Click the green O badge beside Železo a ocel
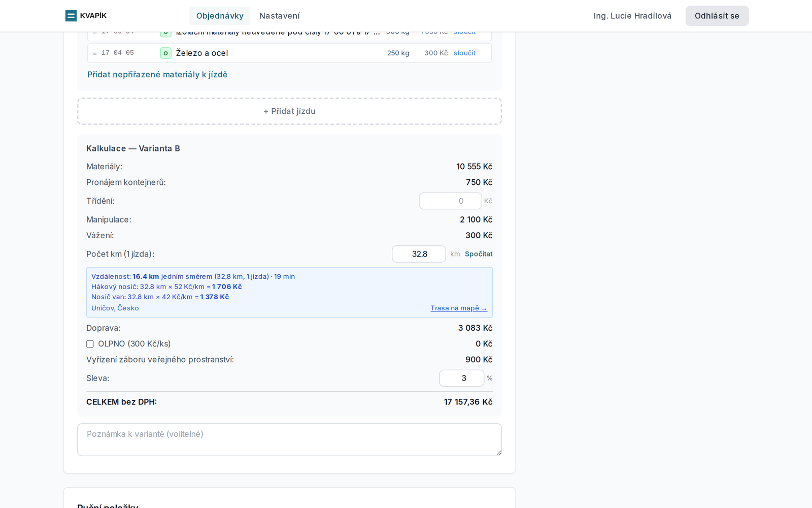 click(x=165, y=53)
